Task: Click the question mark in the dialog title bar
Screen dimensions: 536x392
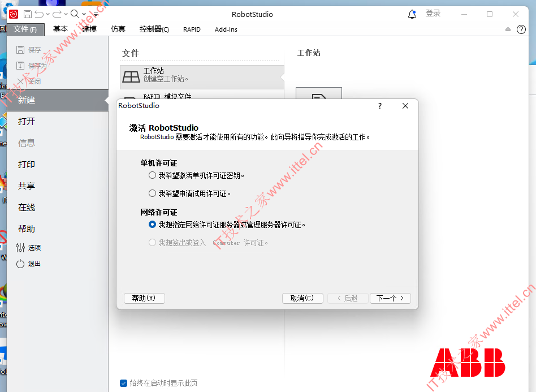Action: [380, 106]
